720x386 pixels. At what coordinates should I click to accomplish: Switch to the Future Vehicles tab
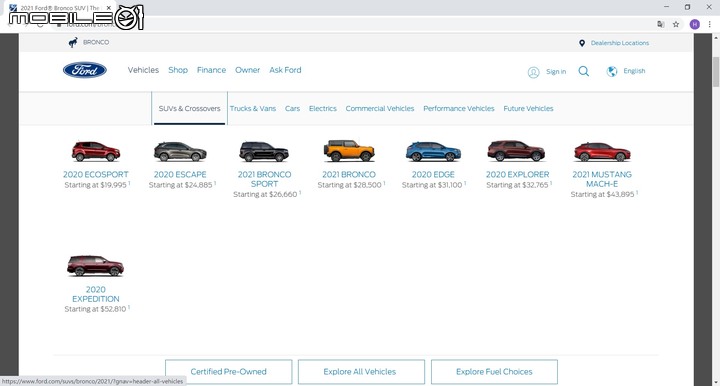(x=528, y=108)
